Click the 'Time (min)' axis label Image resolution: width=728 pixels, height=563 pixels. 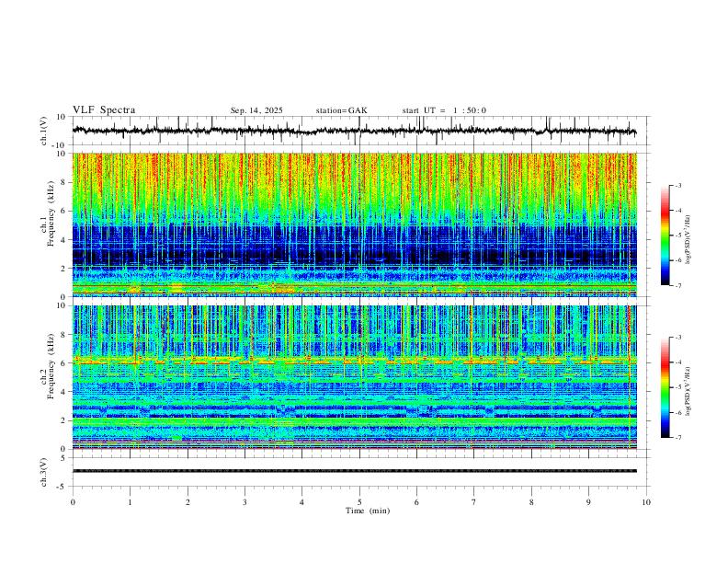pyautogui.click(x=368, y=511)
